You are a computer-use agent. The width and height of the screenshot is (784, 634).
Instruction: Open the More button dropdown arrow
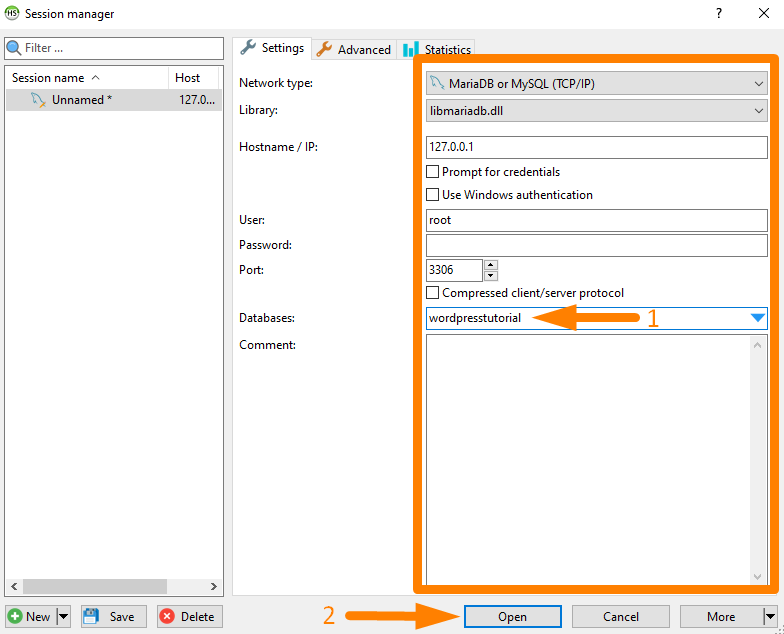770,616
